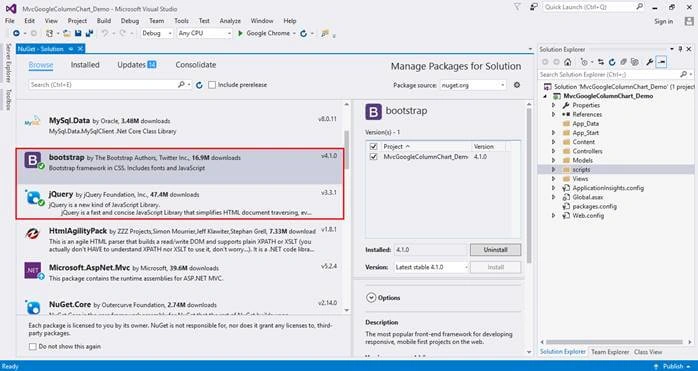Open the Toolbox side tab
Image resolution: width=698 pixels, height=371 pixels.
point(8,99)
